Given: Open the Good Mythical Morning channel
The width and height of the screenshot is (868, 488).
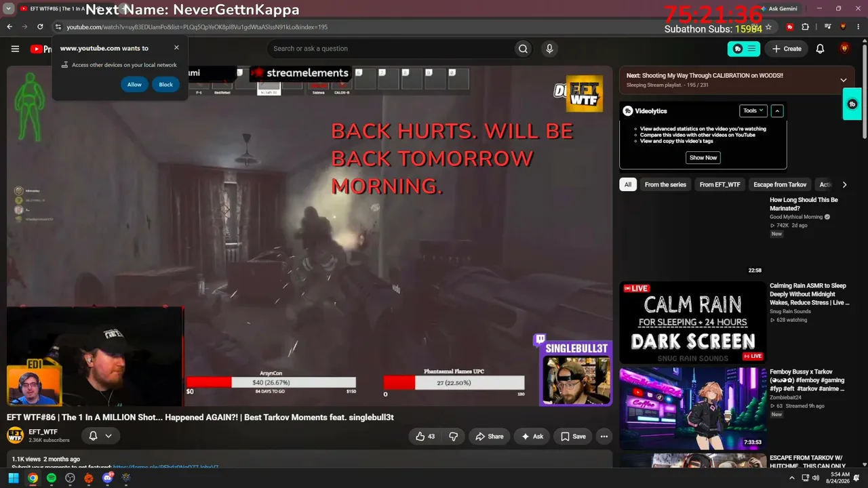Looking at the screenshot, I should tap(796, 217).
